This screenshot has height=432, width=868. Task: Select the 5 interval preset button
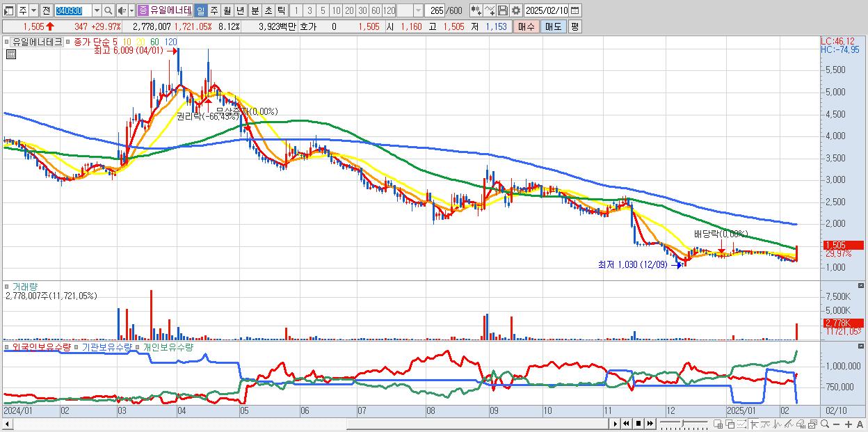(x=323, y=10)
